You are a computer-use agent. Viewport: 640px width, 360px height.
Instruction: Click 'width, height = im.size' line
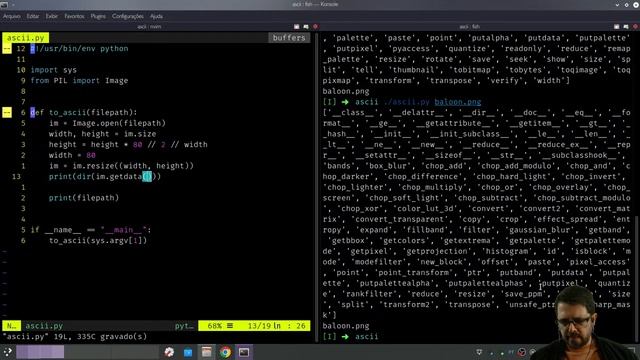coord(102,134)
